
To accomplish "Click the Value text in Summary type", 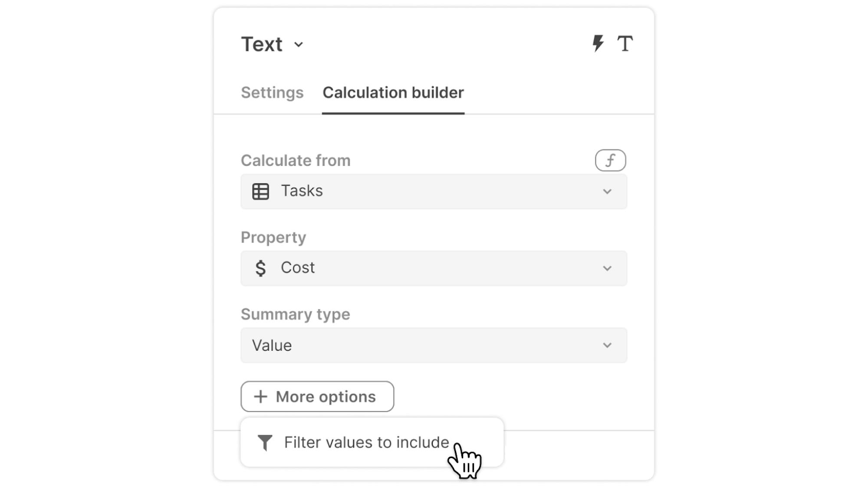I will (x=272, y=345).
